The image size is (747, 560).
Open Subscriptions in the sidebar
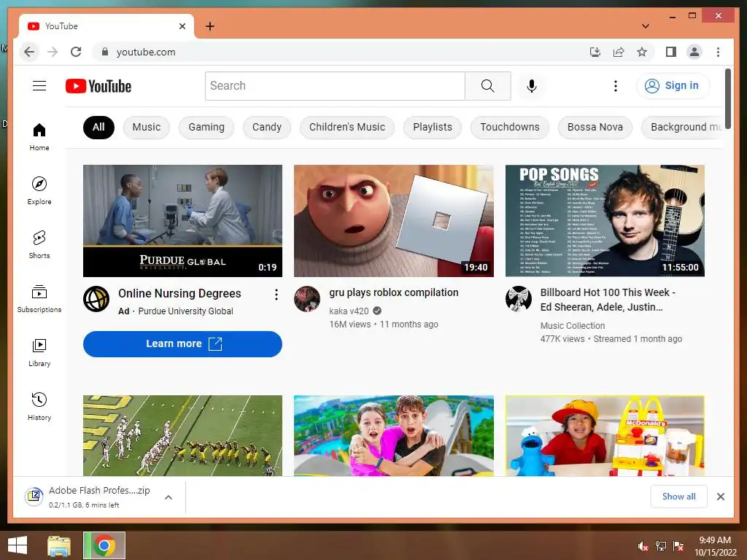pyautogui.click(x=39, y=298)
